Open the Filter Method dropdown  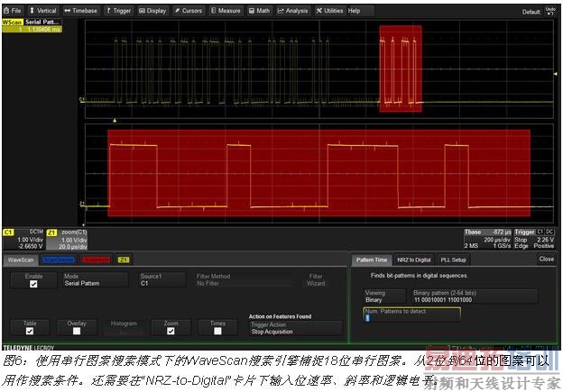245,280
